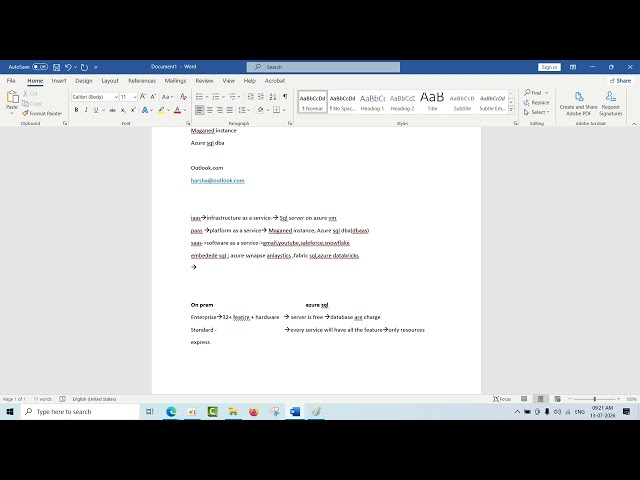Apply the Heading 1 style

372,102
